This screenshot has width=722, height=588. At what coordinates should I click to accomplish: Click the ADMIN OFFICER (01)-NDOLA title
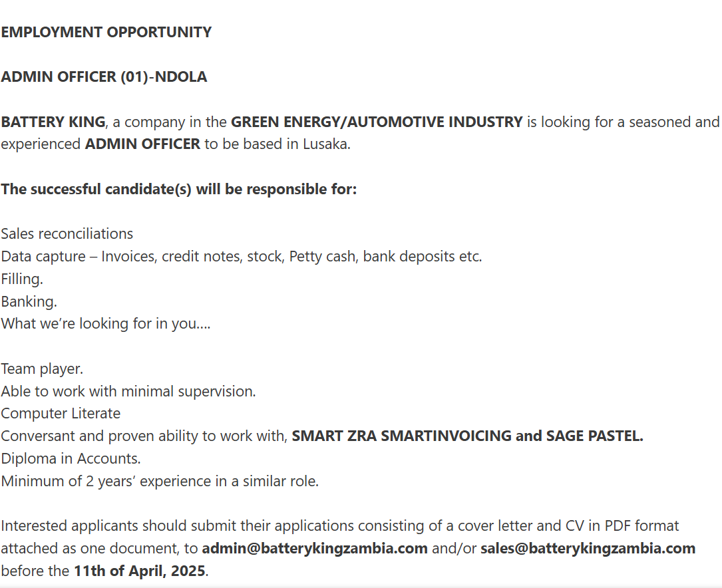(x=104, y=77)
